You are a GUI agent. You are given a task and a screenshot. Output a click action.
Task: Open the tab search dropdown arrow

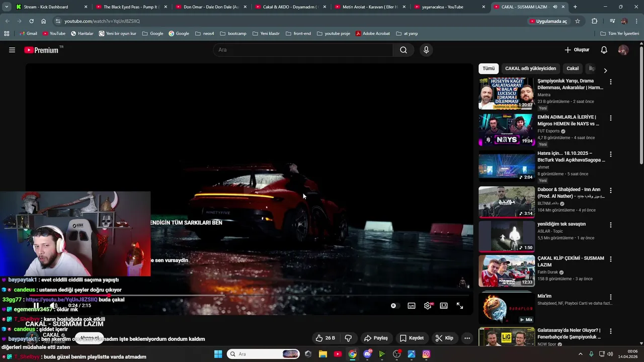click(7, 7)
